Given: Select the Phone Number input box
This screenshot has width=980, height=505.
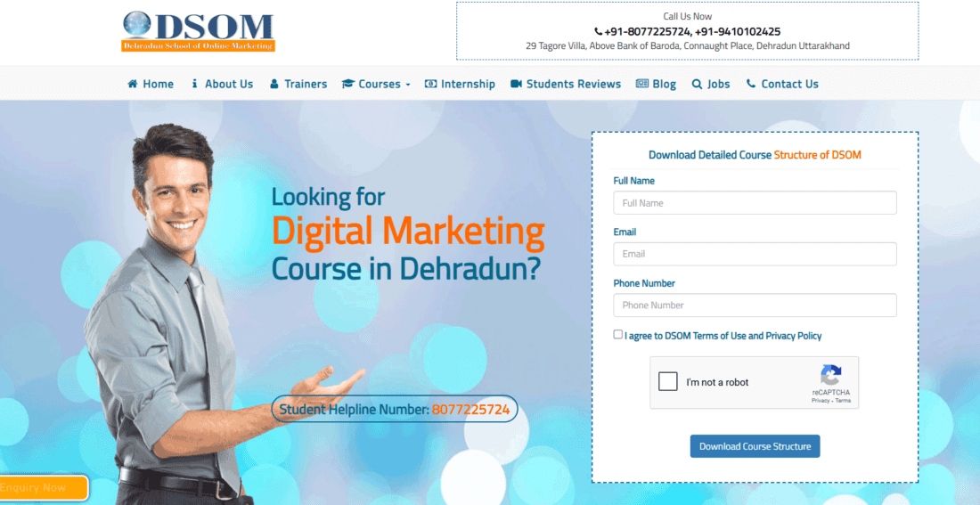Looking at the screenshot, I should (755, 305).
